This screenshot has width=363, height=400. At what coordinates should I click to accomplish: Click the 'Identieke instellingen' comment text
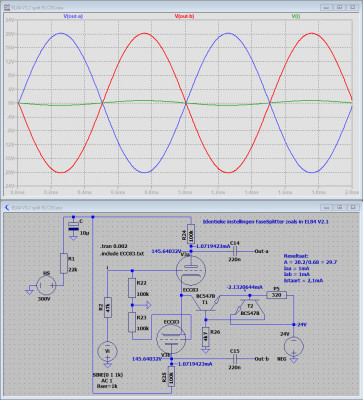(x=266, y=221)
